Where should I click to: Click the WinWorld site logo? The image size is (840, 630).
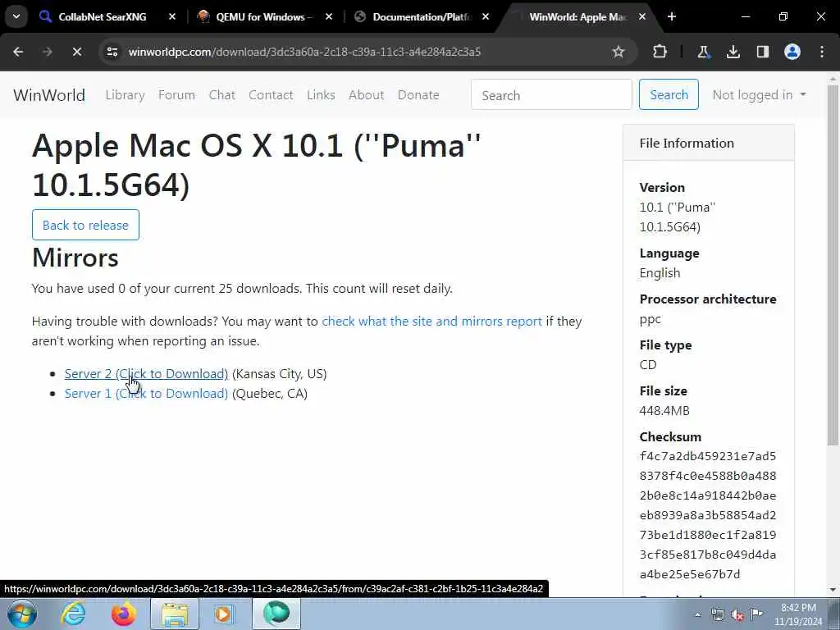pyautogui.click(x=49, y=95)
